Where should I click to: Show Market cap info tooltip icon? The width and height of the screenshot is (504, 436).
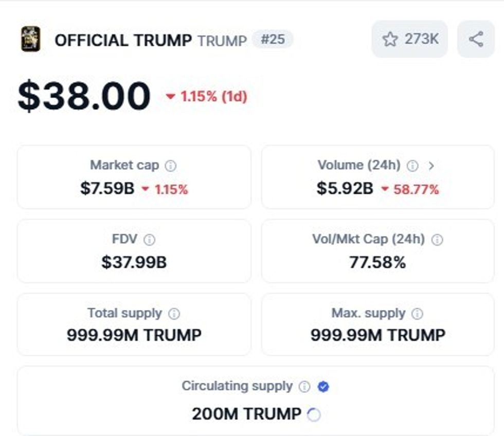(x=170, y=166)
